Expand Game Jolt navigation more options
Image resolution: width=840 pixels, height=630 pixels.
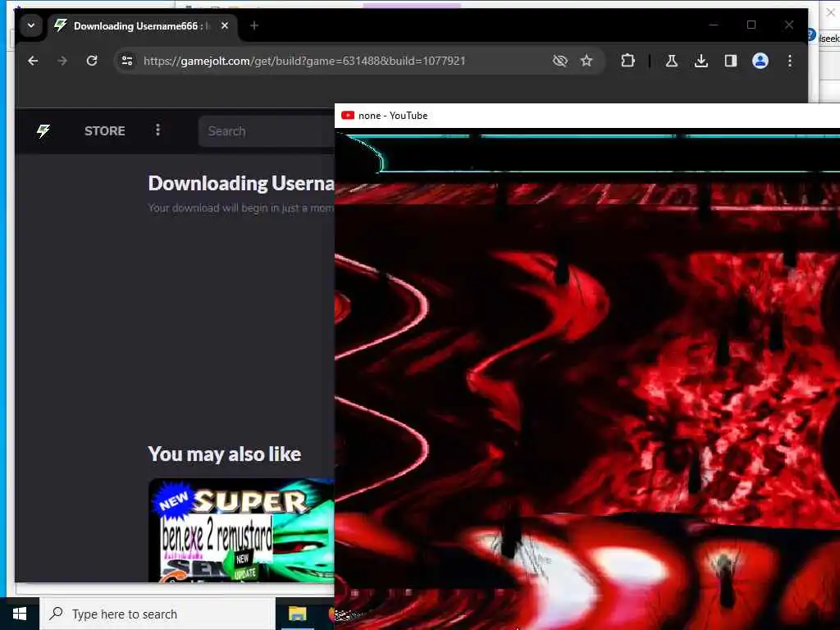point(157,130)
